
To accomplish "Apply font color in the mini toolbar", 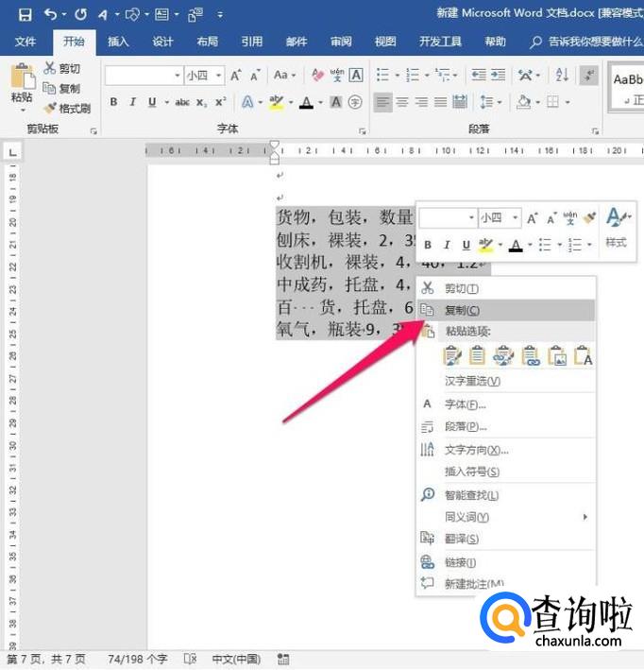I will coord(516,245).
